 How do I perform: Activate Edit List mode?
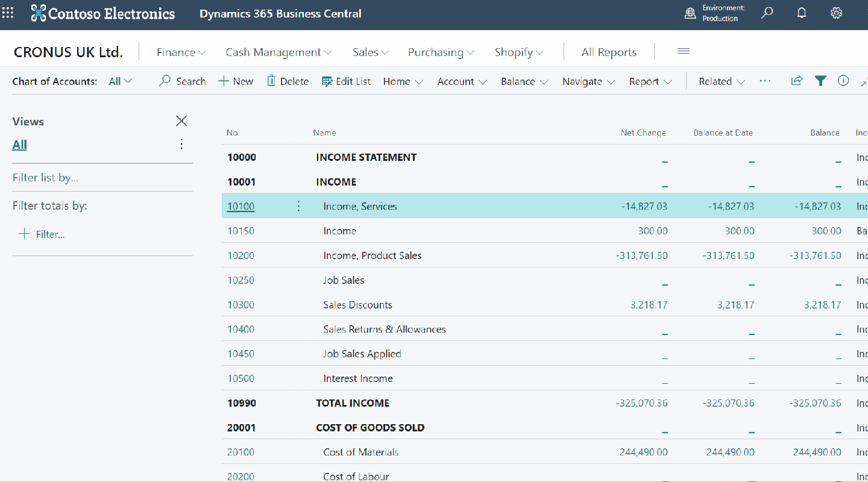click(x=346, y=81)
